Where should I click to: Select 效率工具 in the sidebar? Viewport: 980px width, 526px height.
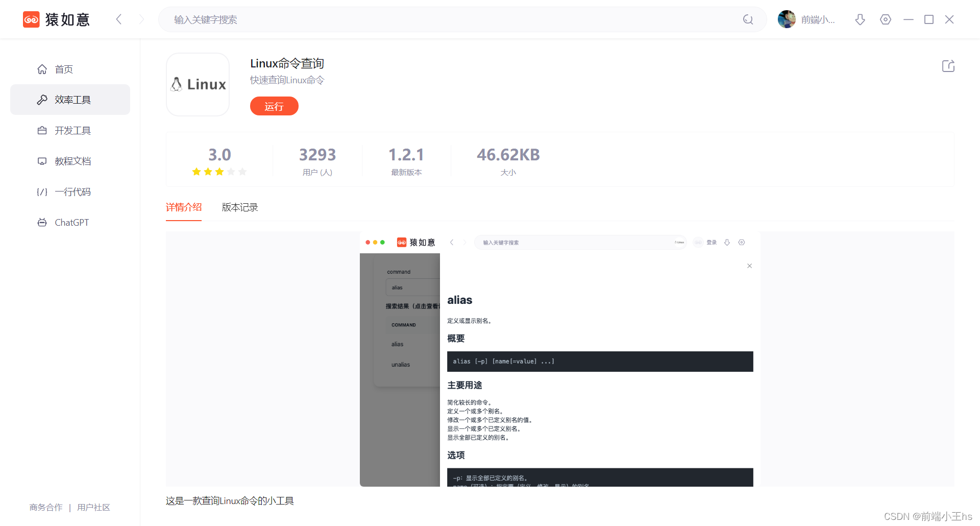pos(70,100)
